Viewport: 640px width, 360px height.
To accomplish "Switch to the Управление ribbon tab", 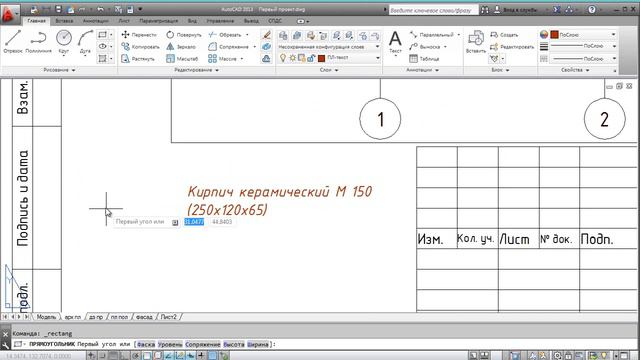I will [220, 21].
